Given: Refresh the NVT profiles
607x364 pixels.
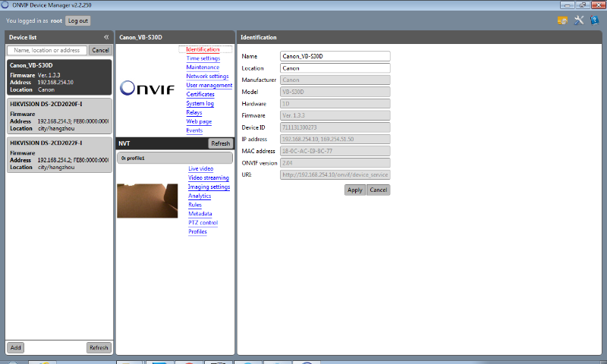Looking at the screenshot, I should [x=221, y=143].
